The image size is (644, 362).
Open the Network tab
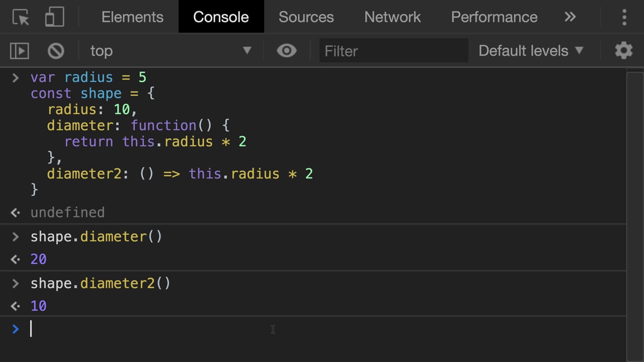[x=392, y=17]
